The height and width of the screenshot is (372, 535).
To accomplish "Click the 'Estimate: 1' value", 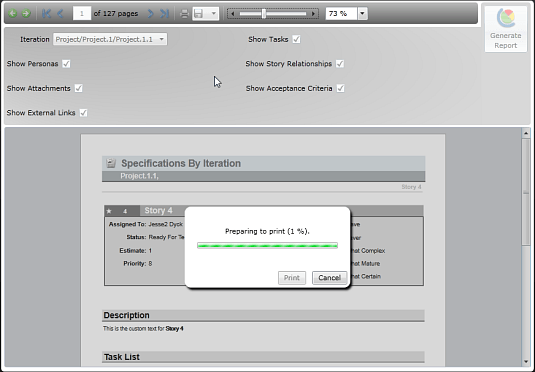I will (x=150, y=251).
